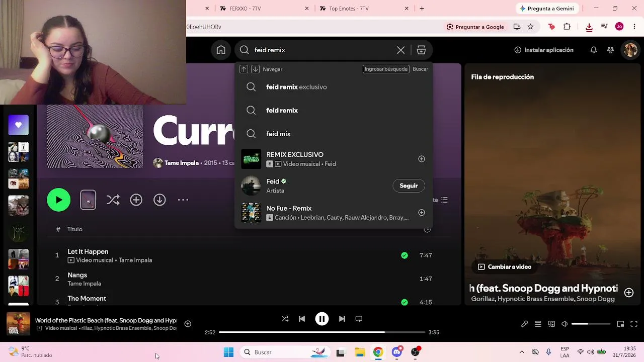644x362 pixels.
Task: Follow Feid with the Seguir button
Action: pos(409,186)
